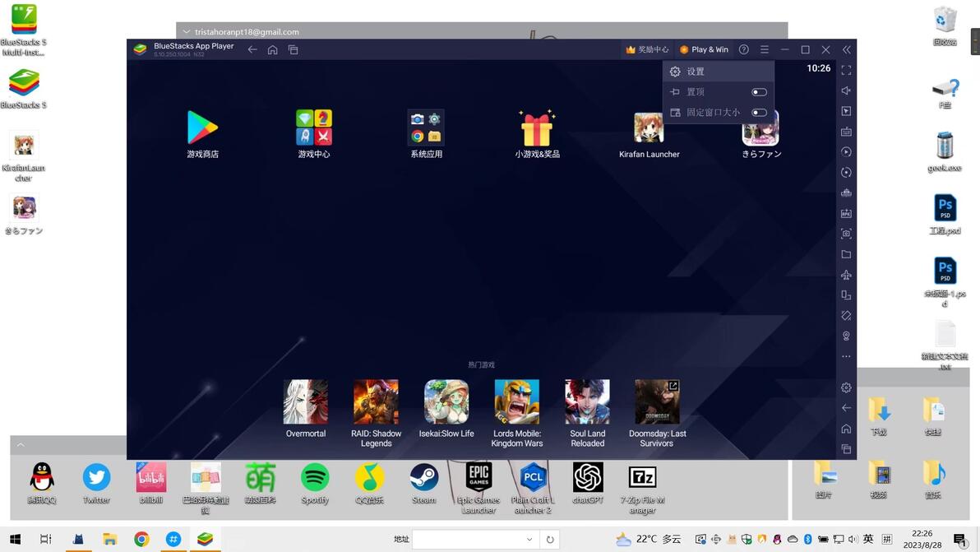This screenshot has height=552, width=980.
Task: Open the notification center icon in taskbar
Action: 960,540
